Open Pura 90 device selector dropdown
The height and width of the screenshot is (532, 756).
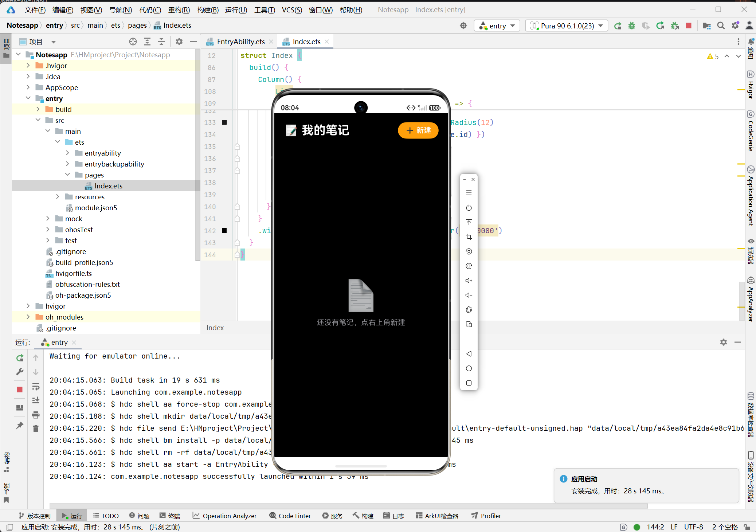pyautogui.click(x=567, y=26)
